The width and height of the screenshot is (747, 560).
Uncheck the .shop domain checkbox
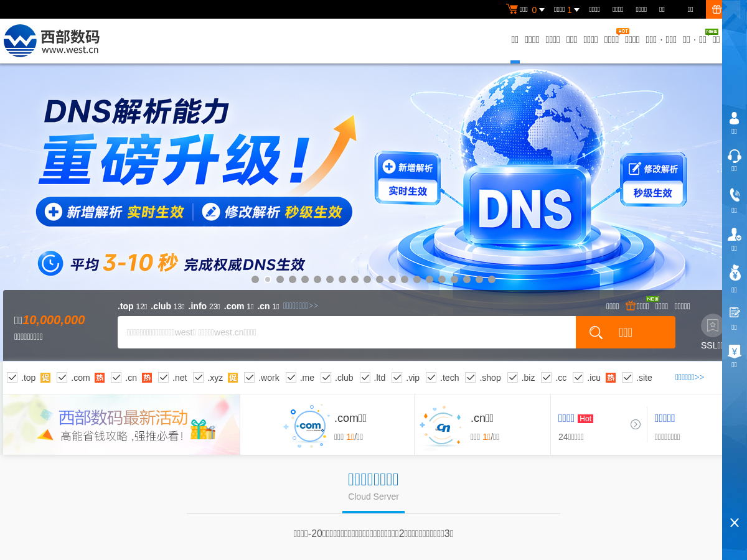[470, 377]
